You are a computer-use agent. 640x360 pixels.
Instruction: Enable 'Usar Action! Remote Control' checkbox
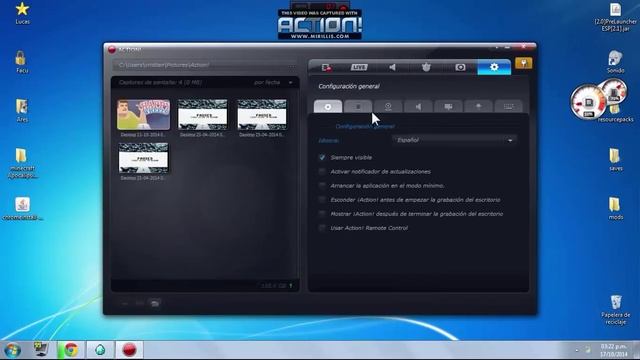[322, 228]
